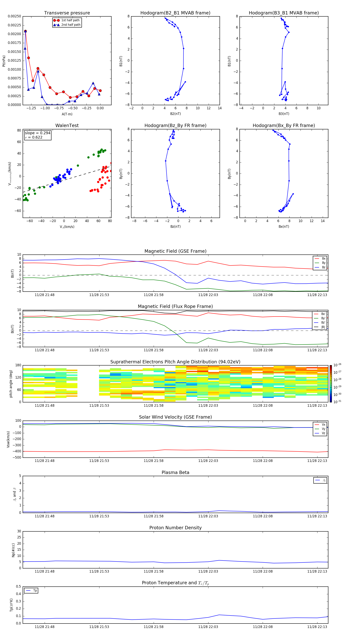This screenshot has height=644, width=351.
Task: Click the 'V_A(km/s)' axis label in WalenTest
Action: pos(67,227)
